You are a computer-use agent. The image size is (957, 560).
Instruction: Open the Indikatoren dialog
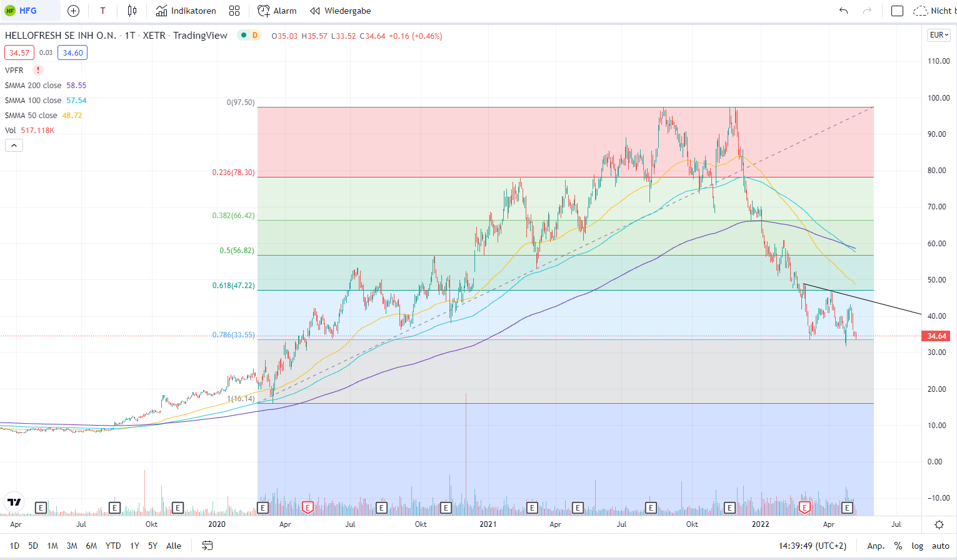tap(186, 11)
